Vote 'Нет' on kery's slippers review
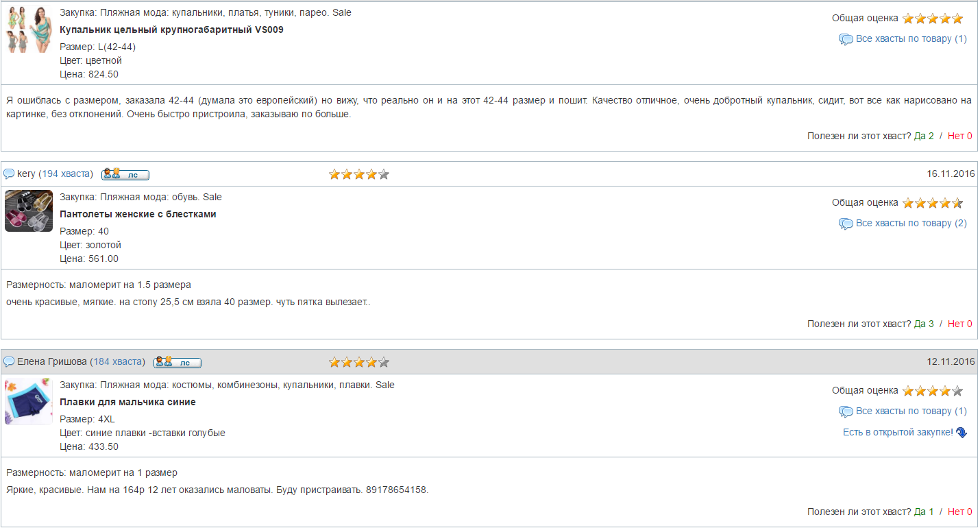Screen dimensions: 980x528 (x=959, y=324)
